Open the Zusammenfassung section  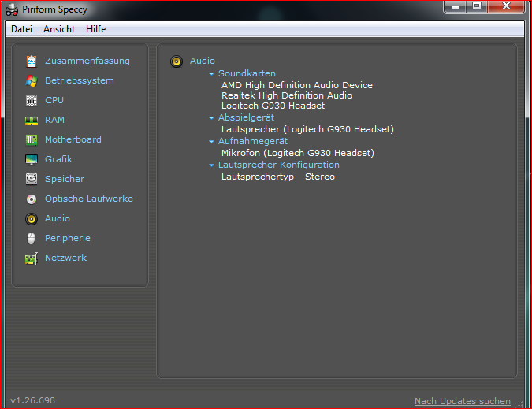[x=87, y=61]
